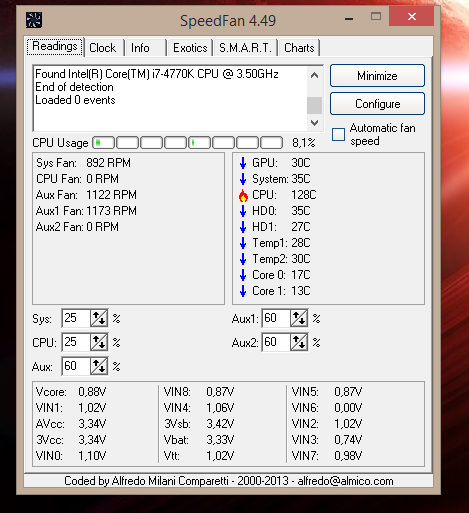
Task: Click the Aux1 speed value field
Action: pos(276,318)
